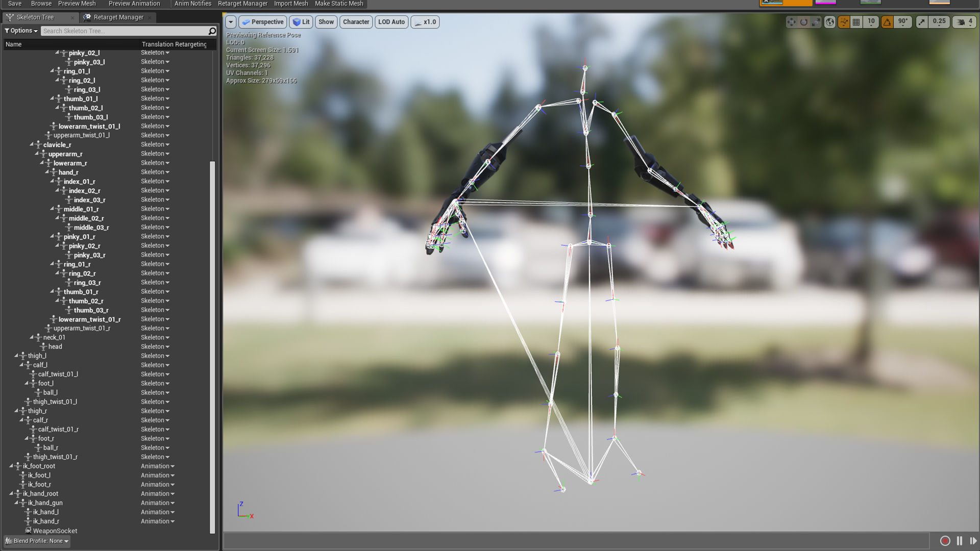Collapse the clavicle_r bone
This screenshot has height=551, width=980.
(32, 144)
